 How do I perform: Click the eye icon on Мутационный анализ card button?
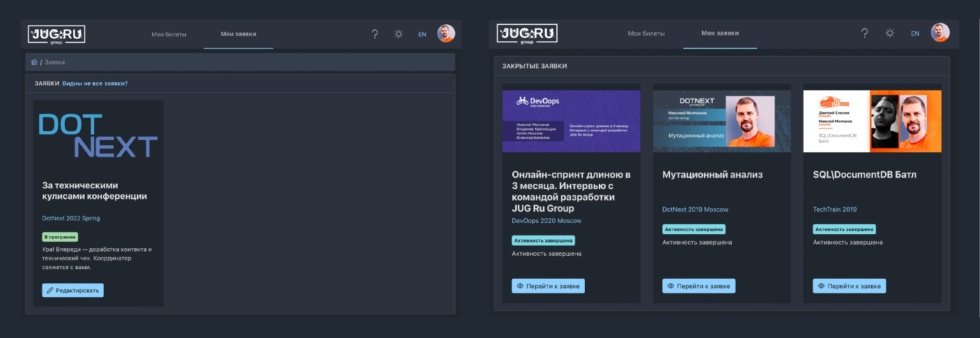[671, 286]
